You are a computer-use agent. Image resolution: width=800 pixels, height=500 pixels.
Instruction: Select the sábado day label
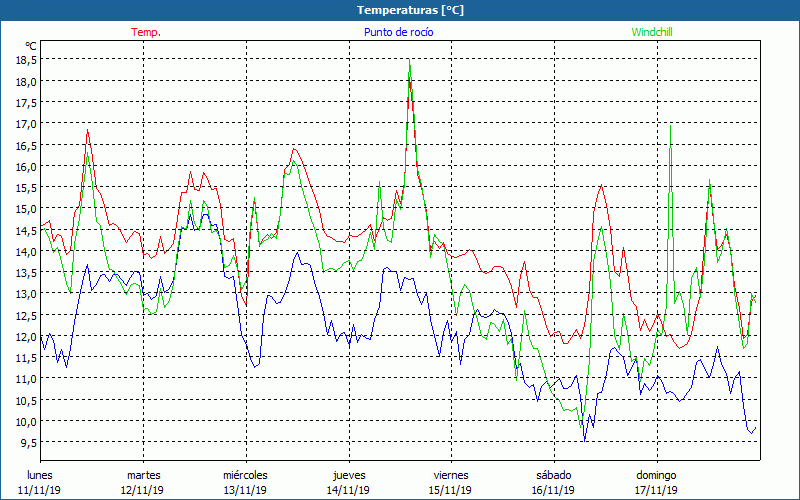tap(554, 475)
